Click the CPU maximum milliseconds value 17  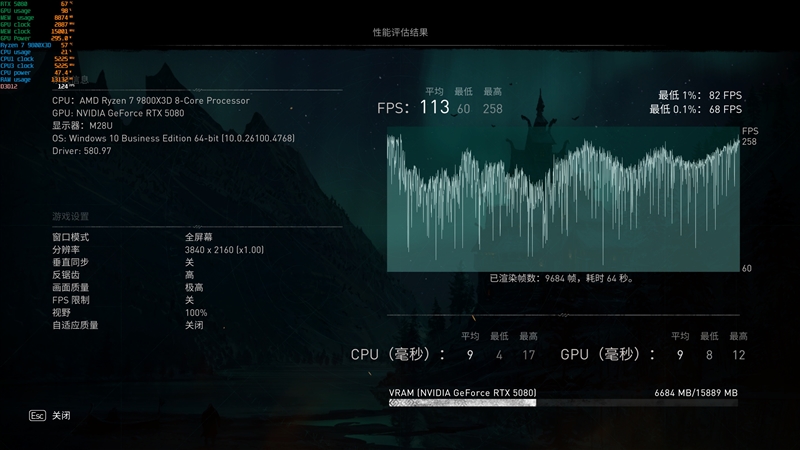tap(529, 355)
